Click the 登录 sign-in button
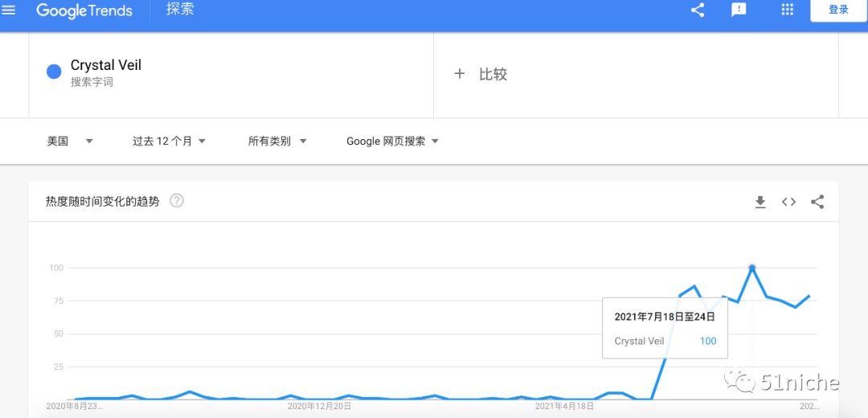The height and width of the screenshot is (418, 868). [838, 10]
